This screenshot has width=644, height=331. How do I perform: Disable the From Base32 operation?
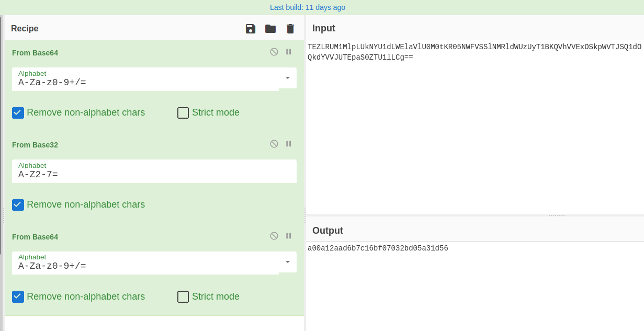pos(274,144)
